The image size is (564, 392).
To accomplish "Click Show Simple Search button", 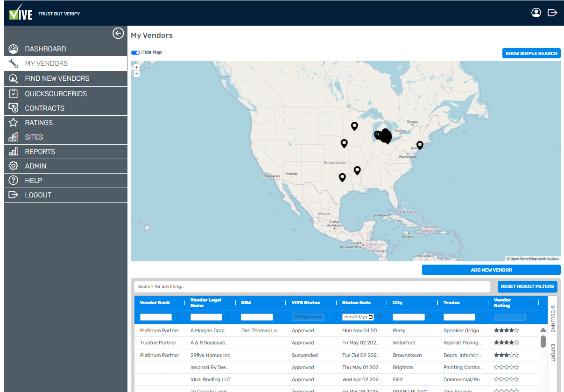I will (531, 53).
